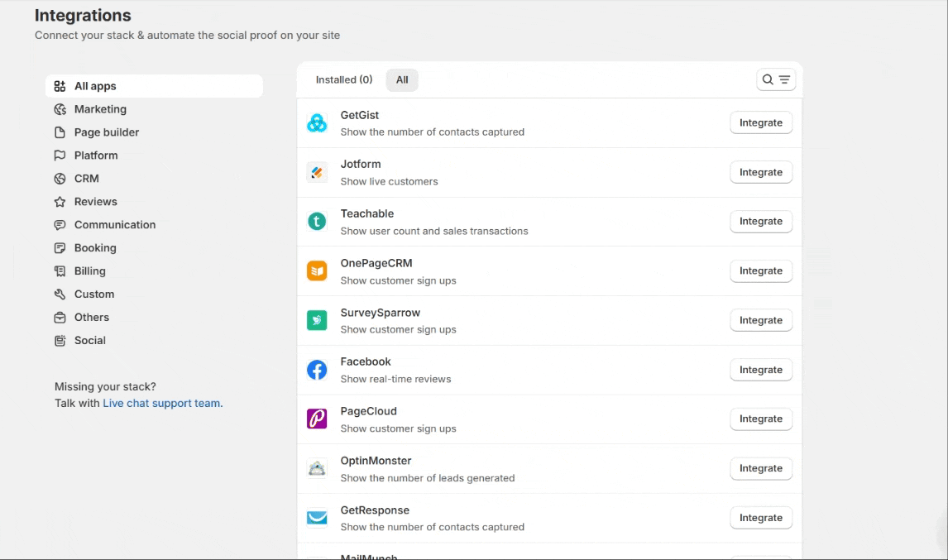Click Integrate next to Teachable
The width and height of the screenshot is (948, 560).
pyautogui.click(x=760, y=222)
